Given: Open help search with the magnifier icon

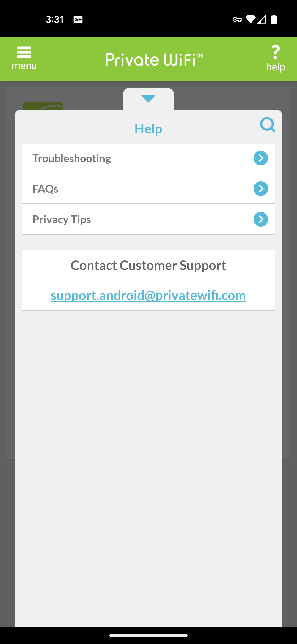Looking at the screenshot, I should click(268, 125).
